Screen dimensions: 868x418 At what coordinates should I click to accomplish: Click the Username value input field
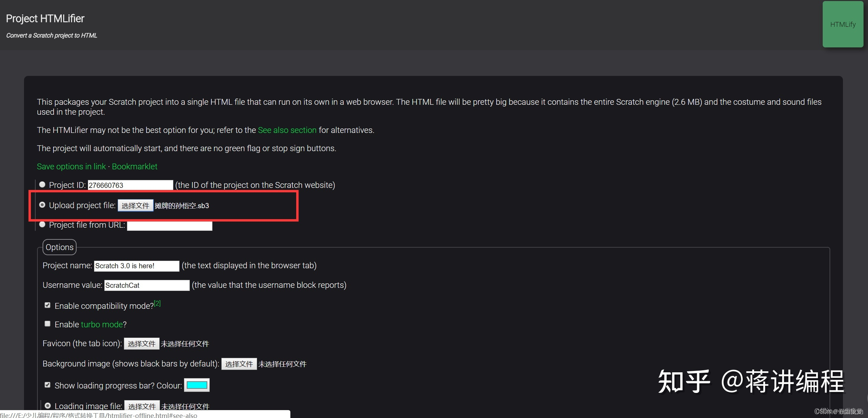click(147, 285)
